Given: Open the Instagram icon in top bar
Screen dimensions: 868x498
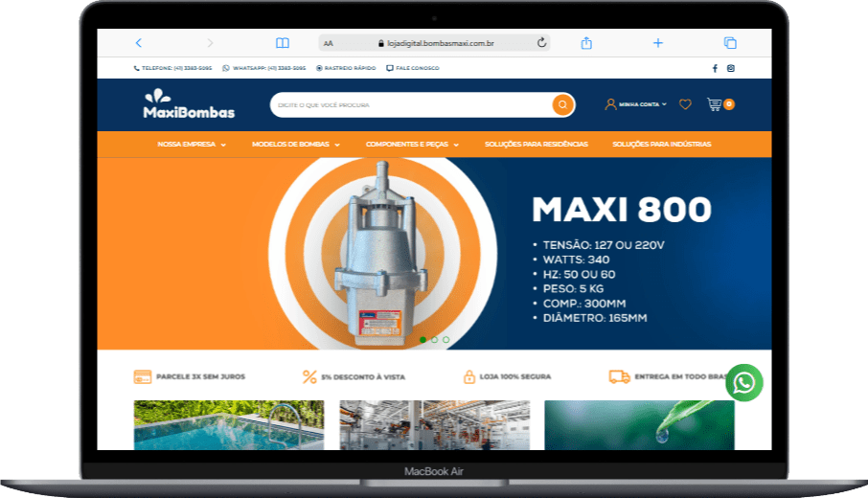Looking at the screenshot, I should pos(731,68).
